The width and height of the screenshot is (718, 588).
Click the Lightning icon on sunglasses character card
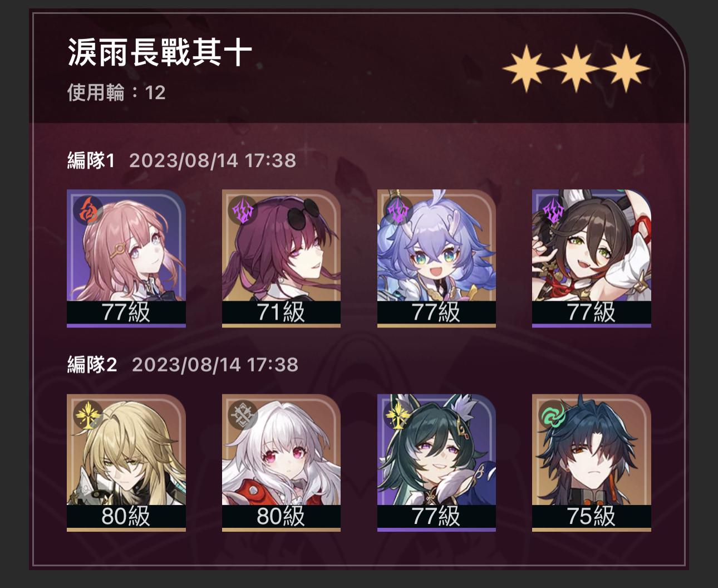tap(244, 212)
